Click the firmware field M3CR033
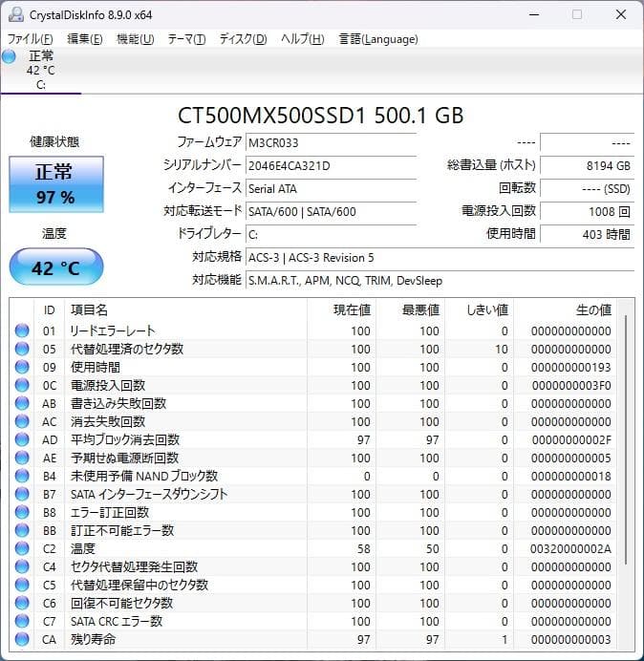 [x=331, y=142]
